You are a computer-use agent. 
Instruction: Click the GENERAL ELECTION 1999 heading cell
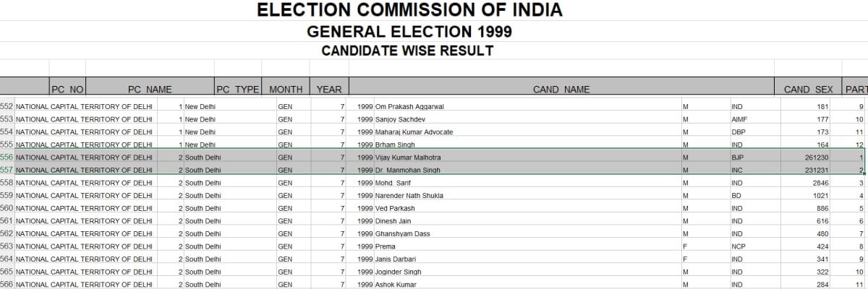tap(409, 32)
